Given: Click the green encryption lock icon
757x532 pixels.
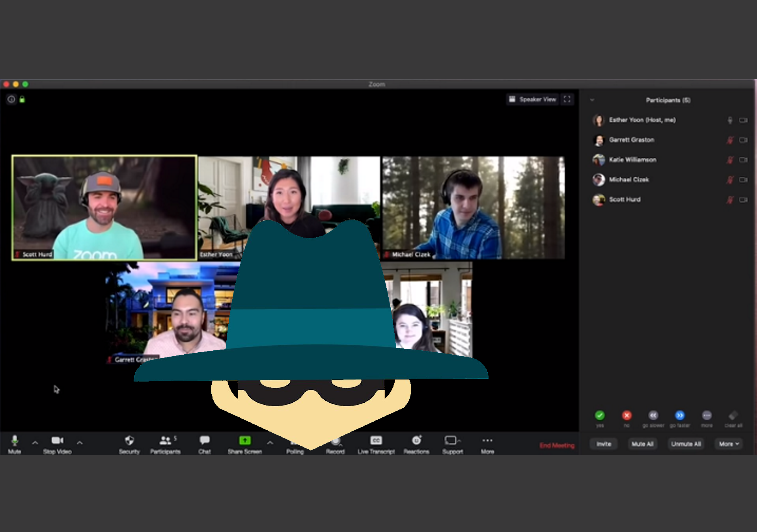Looking at the screenshot, I should point(22,99).
